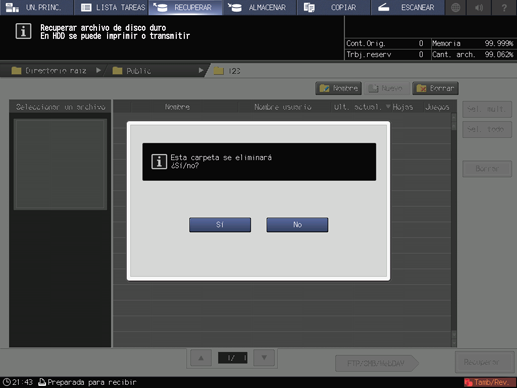Viewport: 517px width, 388px height.
Task: Click the Juegos column header
Action: (x=437, y=107)
